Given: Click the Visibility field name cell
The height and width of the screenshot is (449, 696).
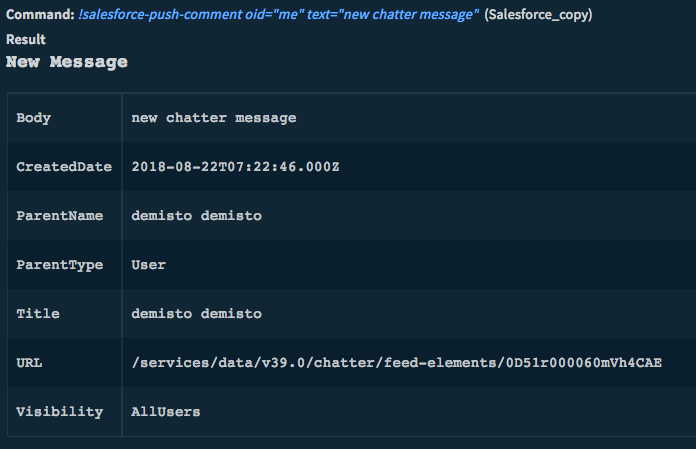Looking at the screenshot, I should pyautogui.click(x=59, y=412).
